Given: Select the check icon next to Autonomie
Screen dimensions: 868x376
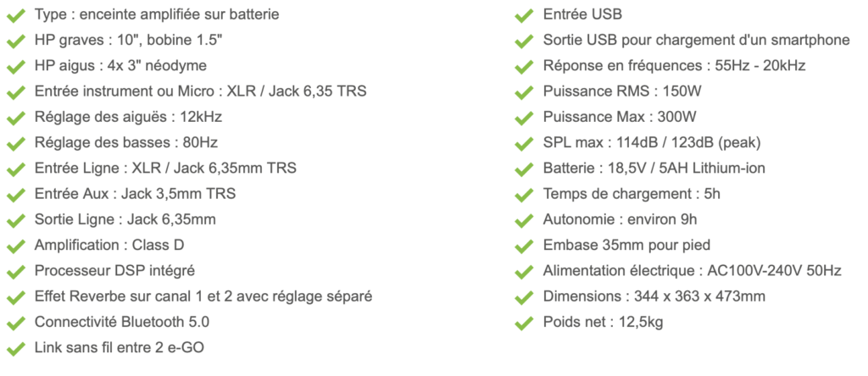Looking at the screenshot, I should pyautogui.click(x=524, y=221).
